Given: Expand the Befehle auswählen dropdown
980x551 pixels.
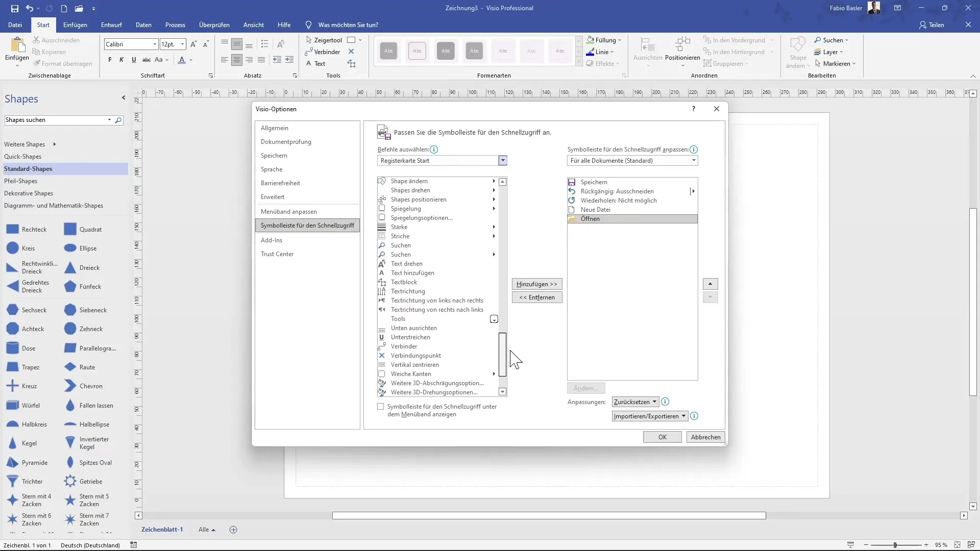Looking at the screenshot, I should pos(503,161).
